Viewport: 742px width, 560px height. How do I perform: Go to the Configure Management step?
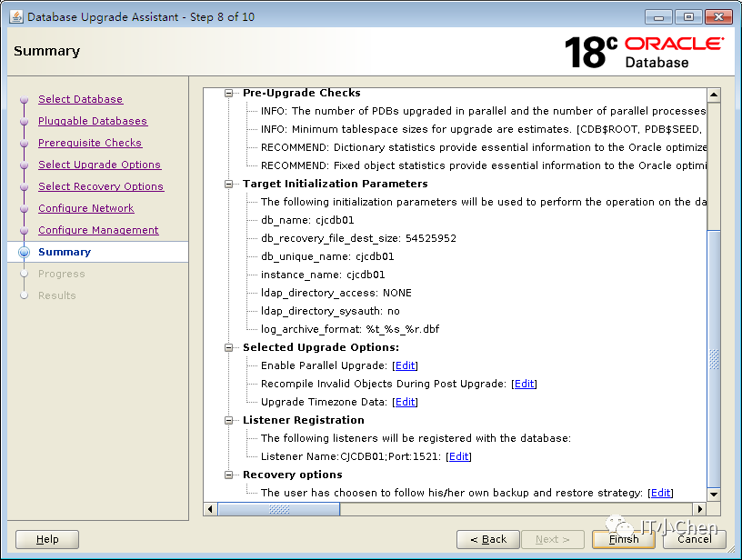(98, 230)
